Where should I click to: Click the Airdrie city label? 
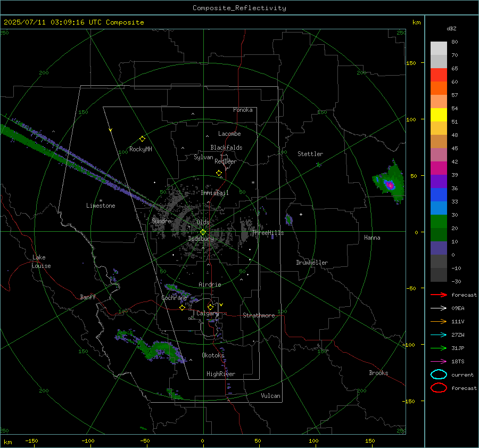coord(210,284)
